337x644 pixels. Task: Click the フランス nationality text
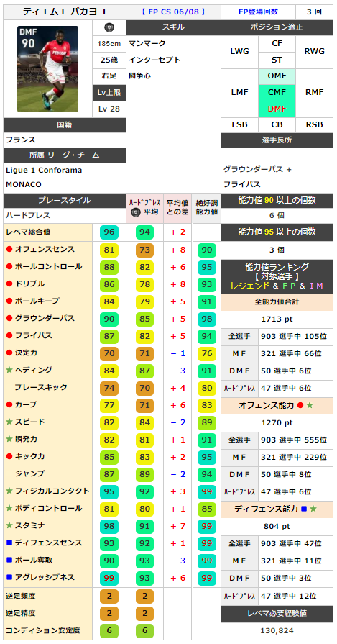tap(21, 140)
